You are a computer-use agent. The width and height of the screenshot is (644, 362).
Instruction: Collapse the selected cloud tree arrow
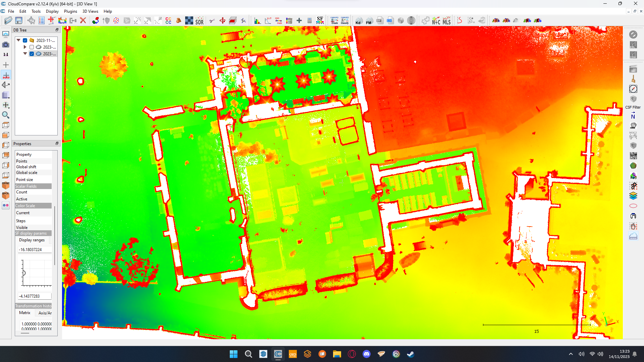coord(25,54)
